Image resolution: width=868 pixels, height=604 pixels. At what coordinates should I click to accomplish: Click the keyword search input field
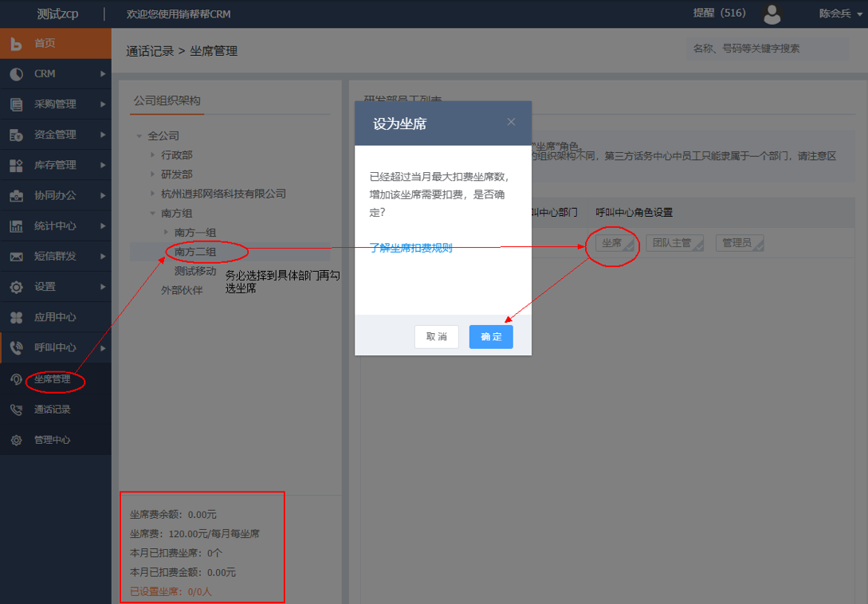pyautogui.click(x=767, y=49)
